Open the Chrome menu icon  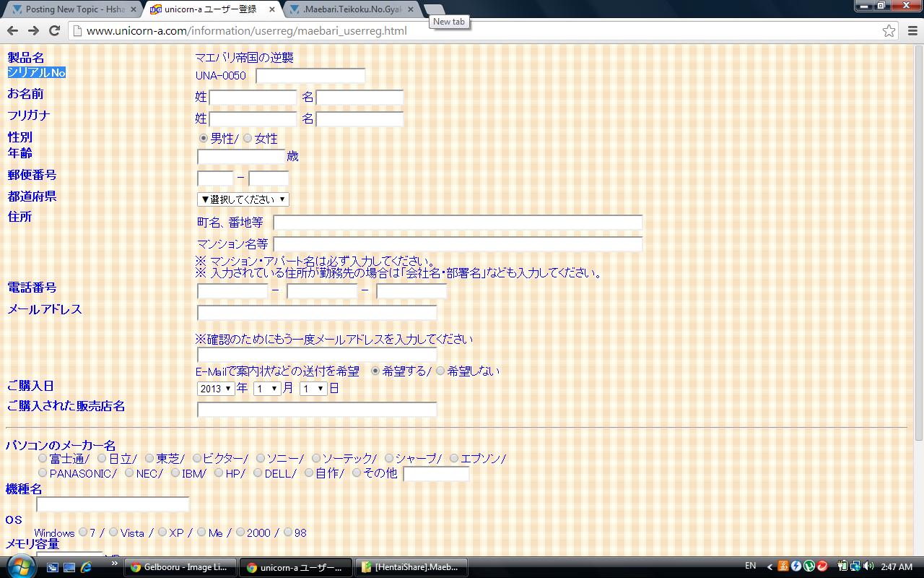[x=911, y=30]
